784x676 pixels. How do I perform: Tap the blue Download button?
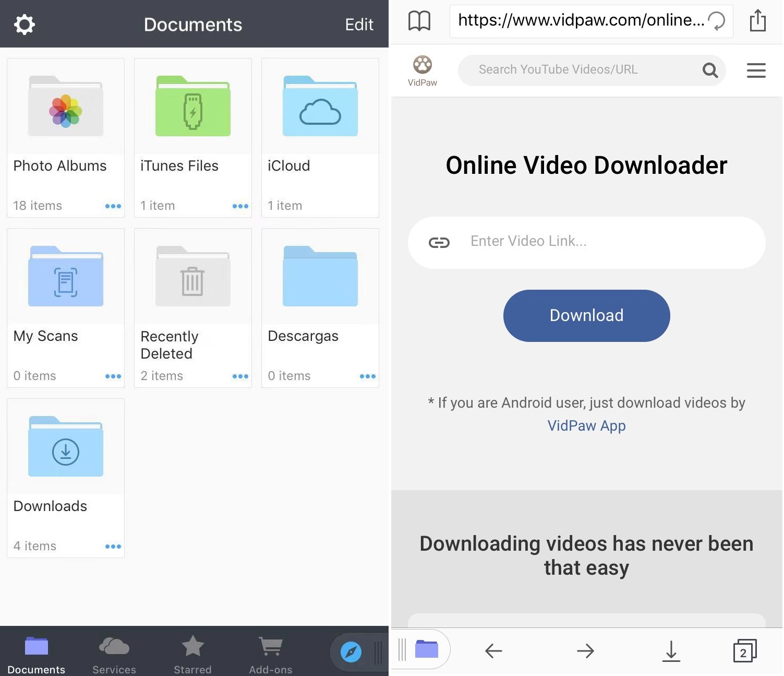coord(586,316)
